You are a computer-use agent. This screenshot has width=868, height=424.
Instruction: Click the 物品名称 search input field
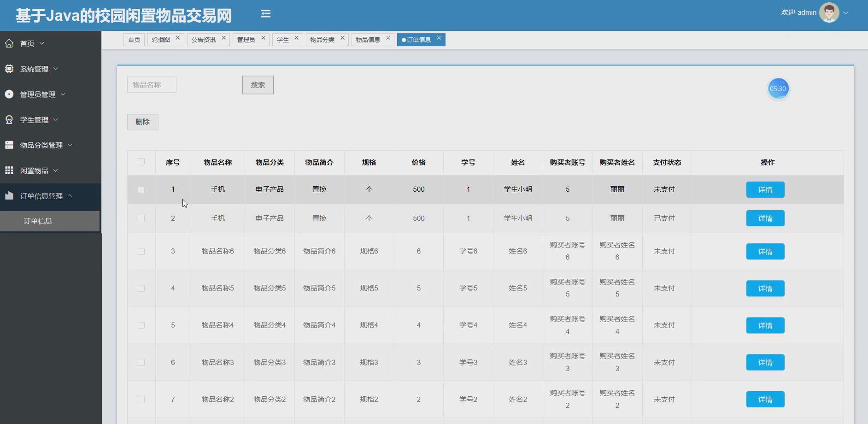pyautogui.click(x=152, y=85)
